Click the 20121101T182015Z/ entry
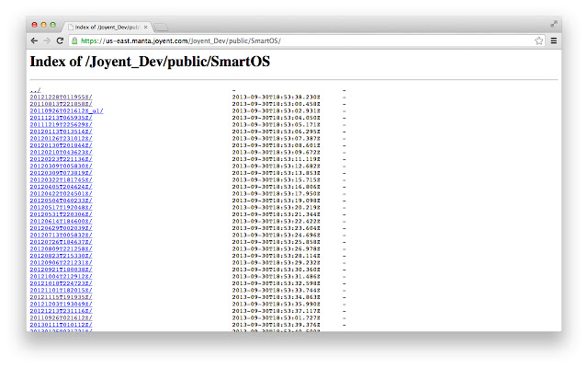Viewport: 588px width, 368px height. pos(62,291)
